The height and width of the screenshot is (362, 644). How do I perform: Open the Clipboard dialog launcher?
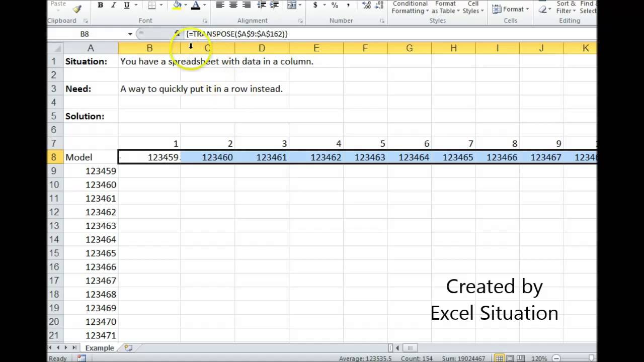(x=86, y=21)
